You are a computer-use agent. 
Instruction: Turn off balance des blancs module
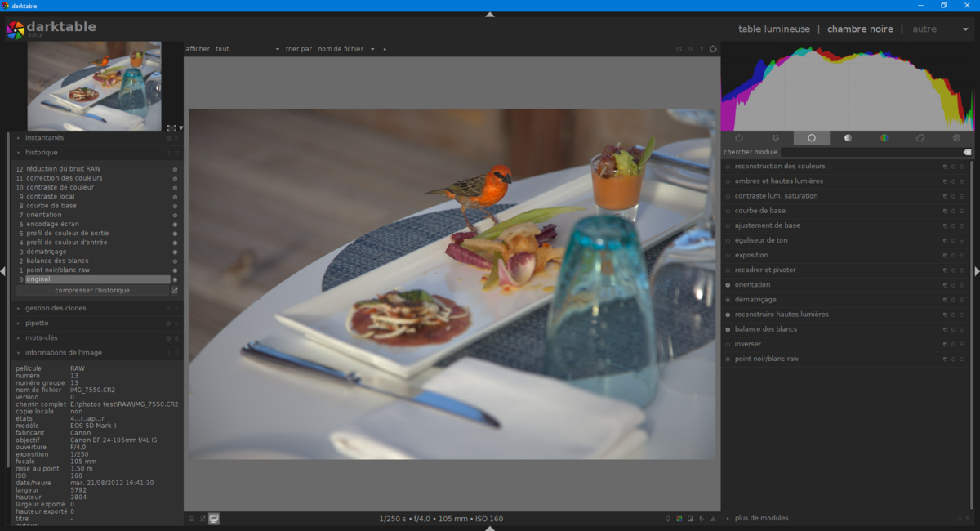[x=728, y=329]
